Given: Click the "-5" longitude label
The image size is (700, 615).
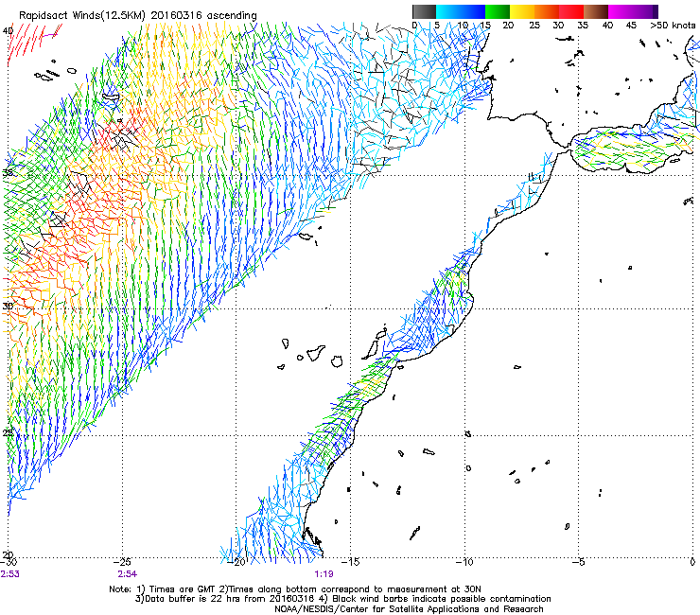Looking at the screenshot, I should 578,562.
